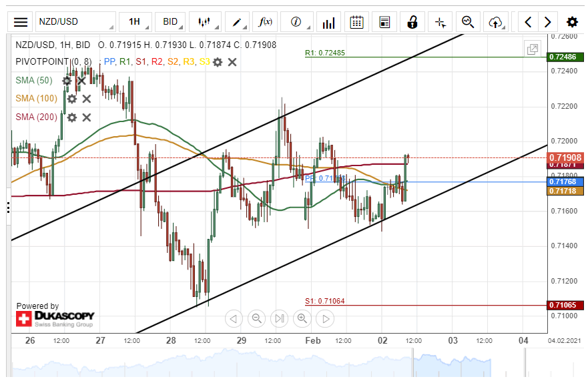588x381 pixels.
Task: Open Pivot Point indicator settings gear
Action: click(x=218, y=62)
